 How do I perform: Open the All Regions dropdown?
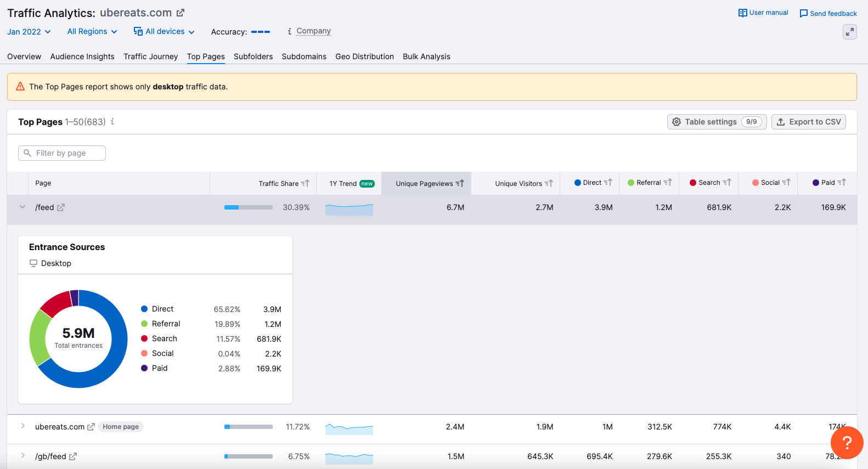92,32
